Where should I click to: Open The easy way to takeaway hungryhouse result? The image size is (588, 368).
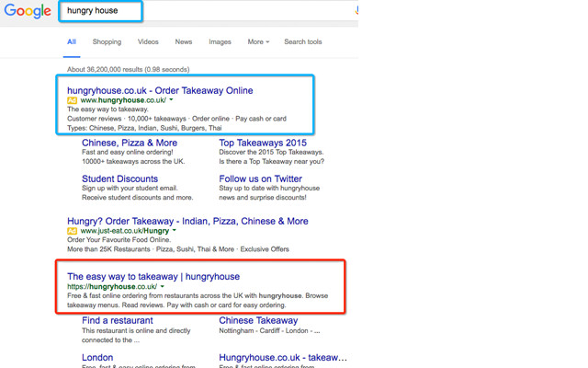click(x=153, y=277)
